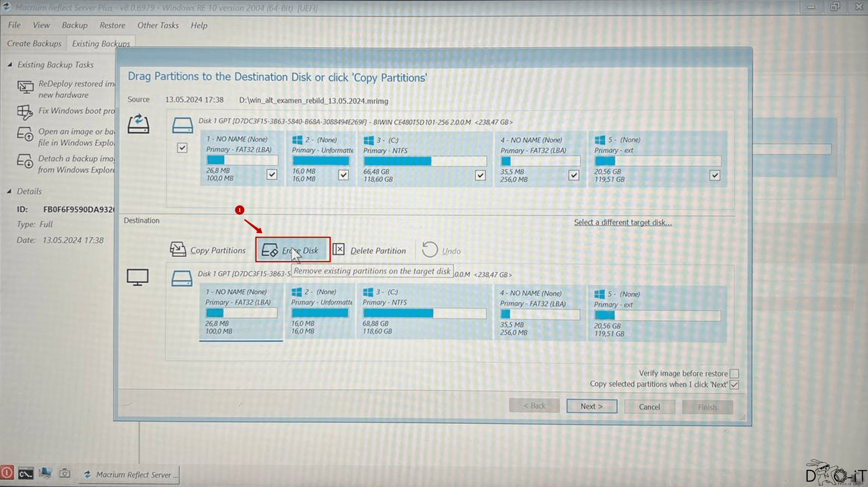Open command prompt from taskbar

tap(25, 474)
